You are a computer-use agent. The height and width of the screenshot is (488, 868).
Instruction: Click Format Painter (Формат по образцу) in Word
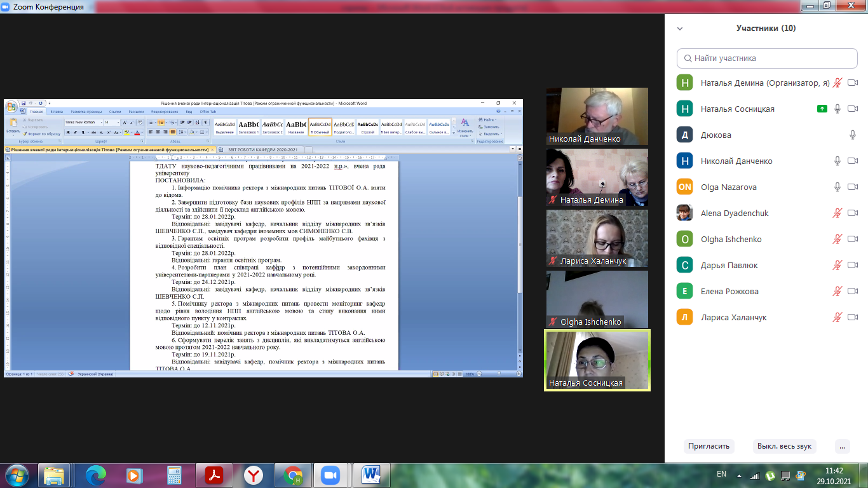coord(42,133)
